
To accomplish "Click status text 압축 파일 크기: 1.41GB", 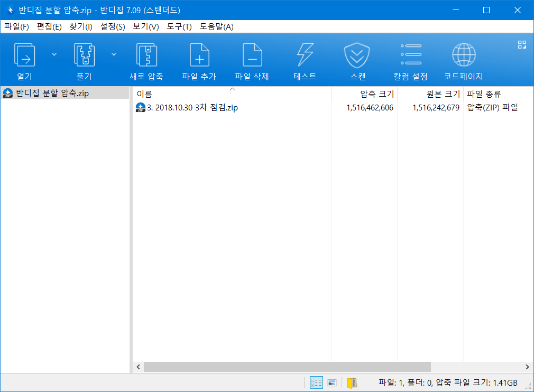I will click(476, 383).
